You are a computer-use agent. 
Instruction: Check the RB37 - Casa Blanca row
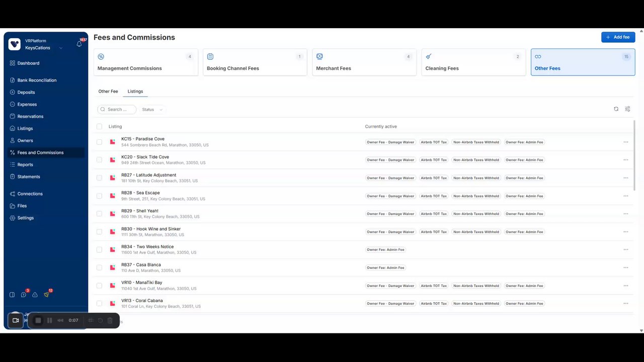click(99, 267)
